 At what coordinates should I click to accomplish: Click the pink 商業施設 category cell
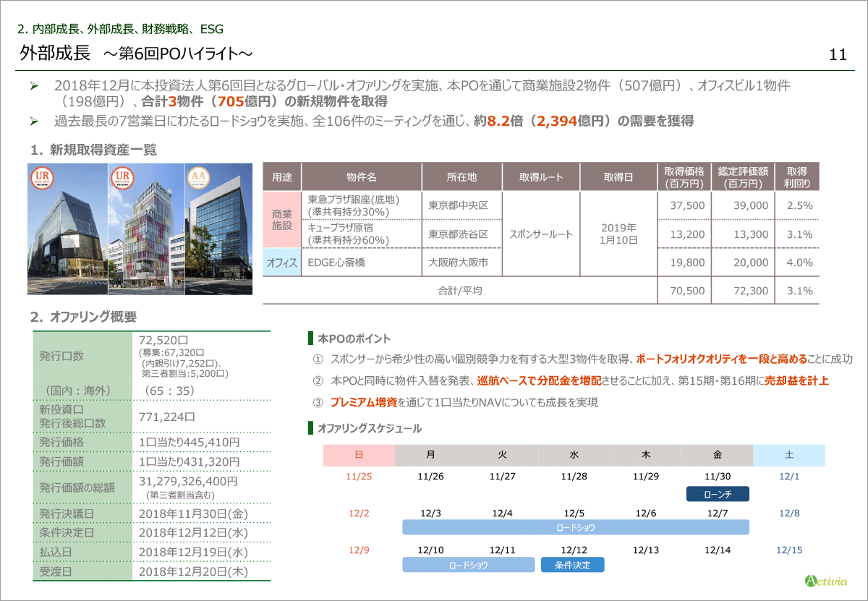281,220
